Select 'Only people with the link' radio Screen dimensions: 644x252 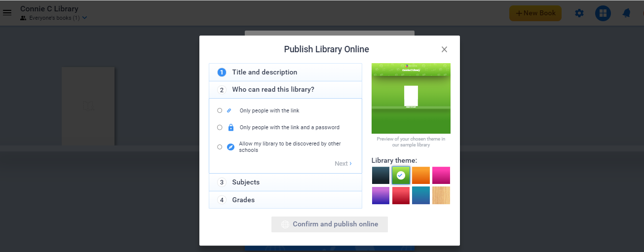(220, 110)
